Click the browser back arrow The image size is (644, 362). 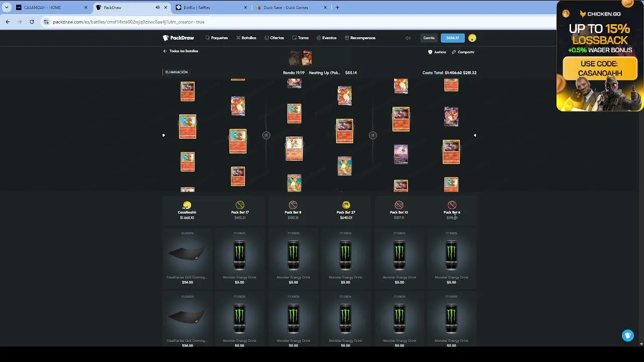(x=8, y=22)
